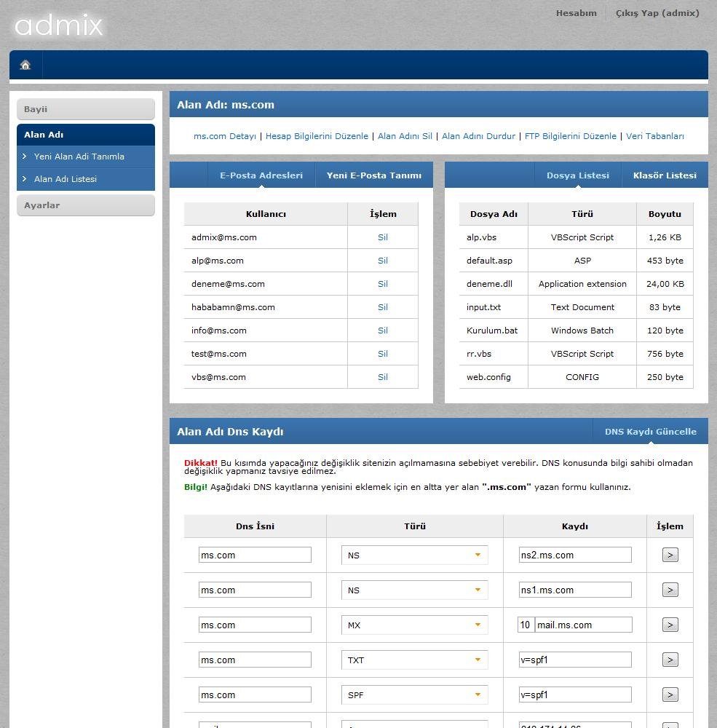
Task: Expand the Bayii sidebar section
Action: point(85,108)
